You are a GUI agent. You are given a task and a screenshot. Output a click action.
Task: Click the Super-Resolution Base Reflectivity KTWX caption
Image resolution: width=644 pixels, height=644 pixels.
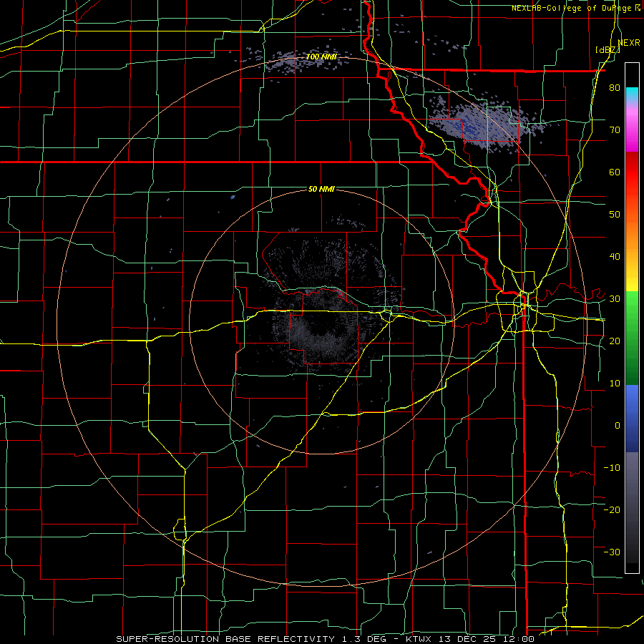pos(325,639)
